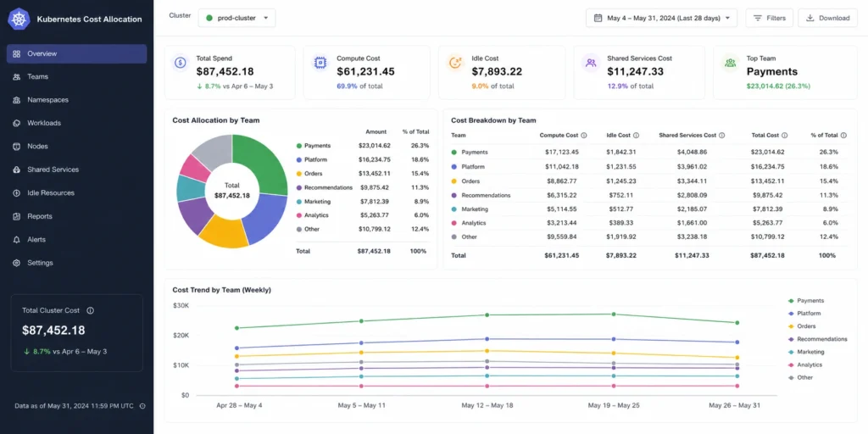Toggle Other series in trend chart legend
868x434 pixels.
tap(800, 377)
